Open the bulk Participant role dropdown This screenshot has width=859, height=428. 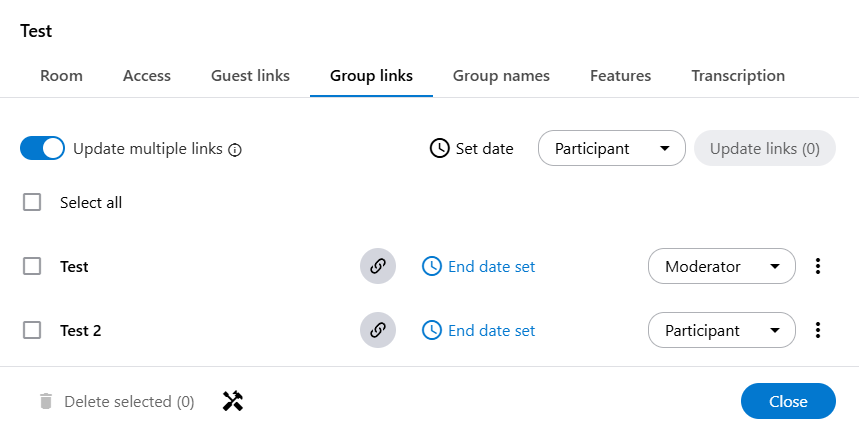tap(611, 149)
